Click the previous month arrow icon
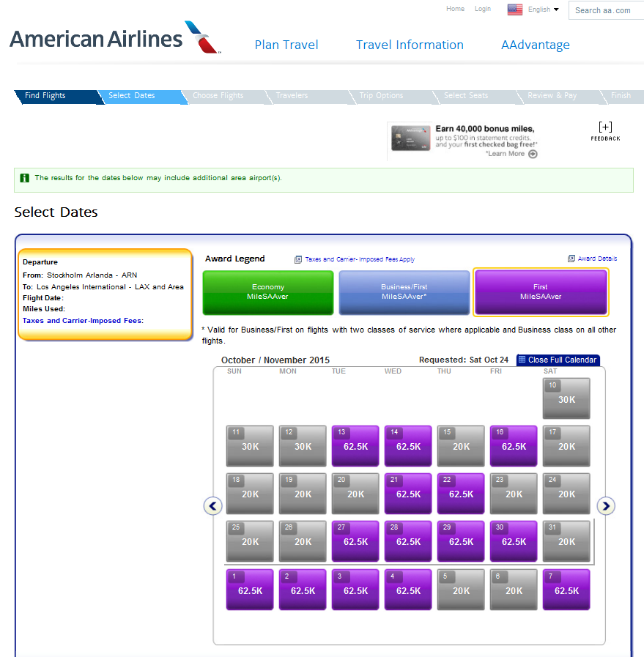The height and width of the screenshot is (657, 644). coord(213,505)
